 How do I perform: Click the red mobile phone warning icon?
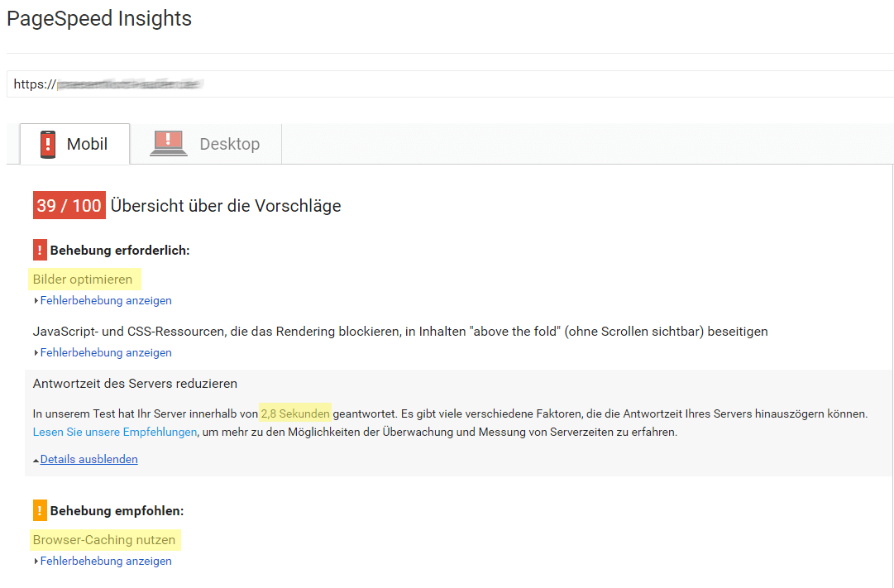(48, 144)
